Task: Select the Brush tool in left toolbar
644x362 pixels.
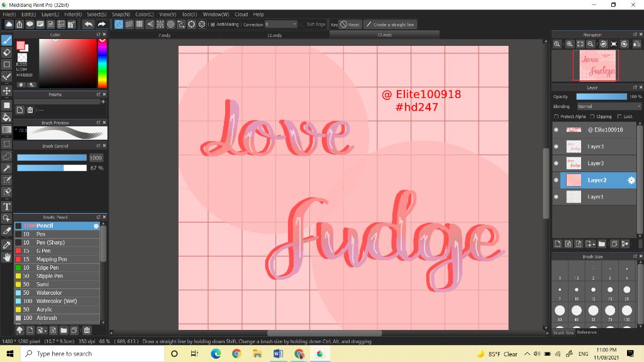Action: coord(6,40)
